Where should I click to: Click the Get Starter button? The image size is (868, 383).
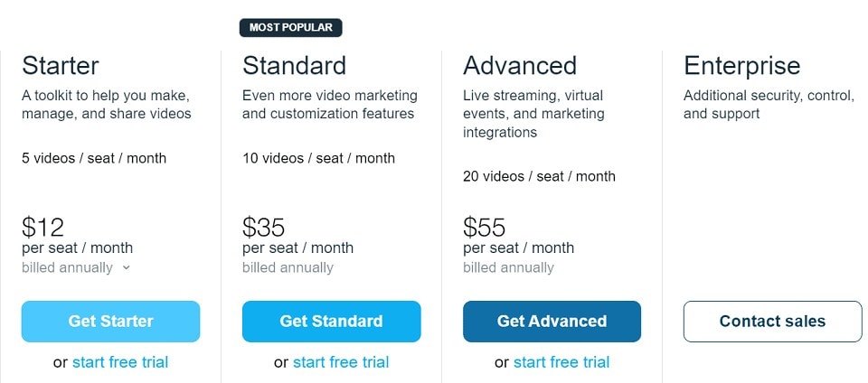tap(110, 321)
